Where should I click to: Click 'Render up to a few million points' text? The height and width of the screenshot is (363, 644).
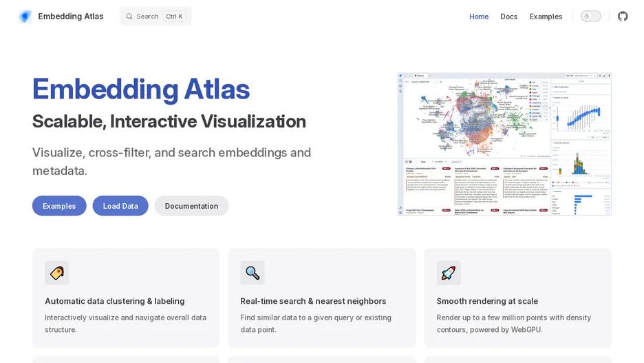(514, 324)
